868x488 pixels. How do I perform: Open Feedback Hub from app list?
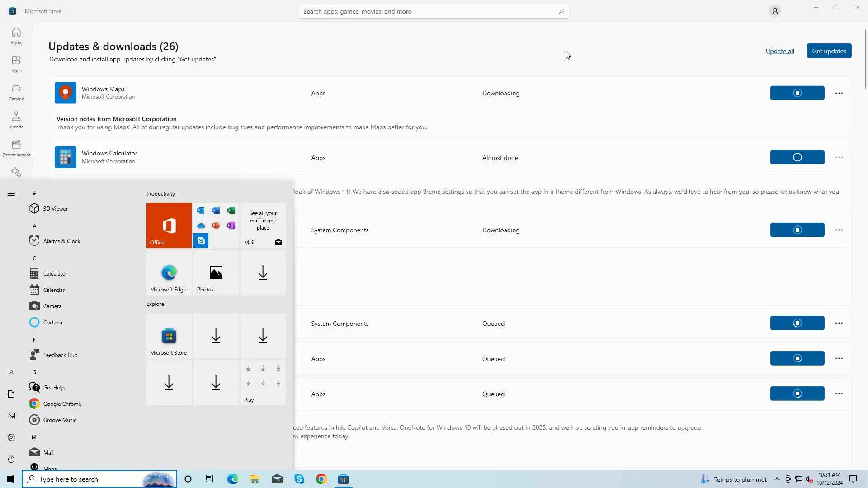(60, 355)
